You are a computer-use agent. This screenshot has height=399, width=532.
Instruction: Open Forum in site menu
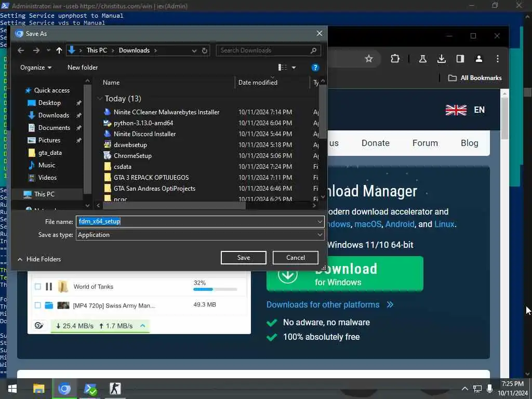point(425,143)
